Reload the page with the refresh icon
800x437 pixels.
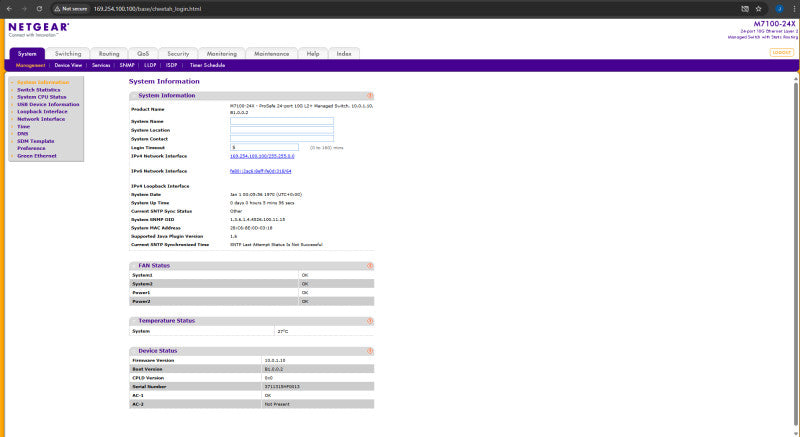[39, 9]
